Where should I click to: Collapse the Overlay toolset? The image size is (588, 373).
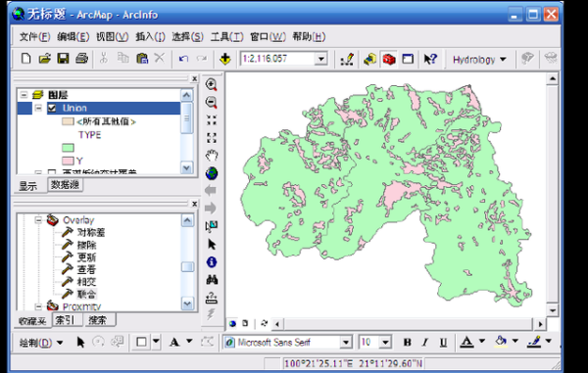(38, 220)
